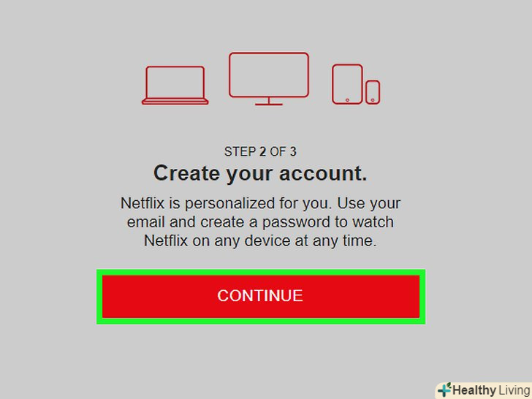Image resolution: width=532 pixels, height=399 pixels.
Task: Click the number 3 in step label
Action: [293, 152]
